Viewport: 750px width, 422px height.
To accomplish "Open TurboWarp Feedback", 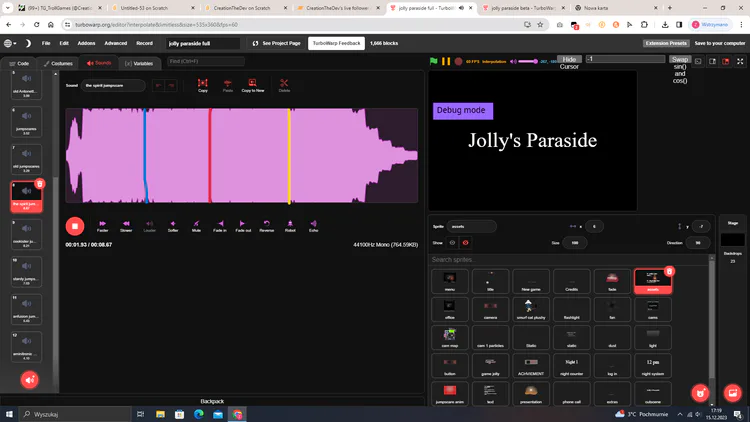I will coord(336,43).
